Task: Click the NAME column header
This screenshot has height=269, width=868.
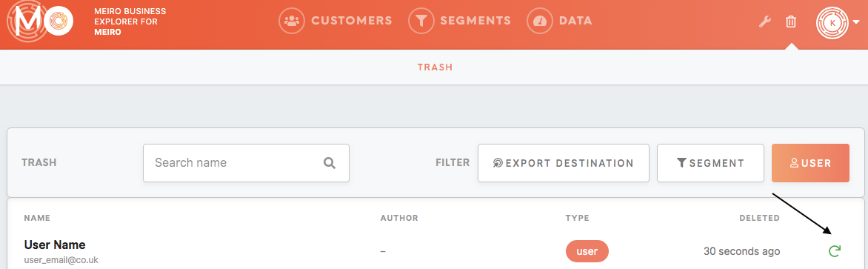Action: coord(37,218)
